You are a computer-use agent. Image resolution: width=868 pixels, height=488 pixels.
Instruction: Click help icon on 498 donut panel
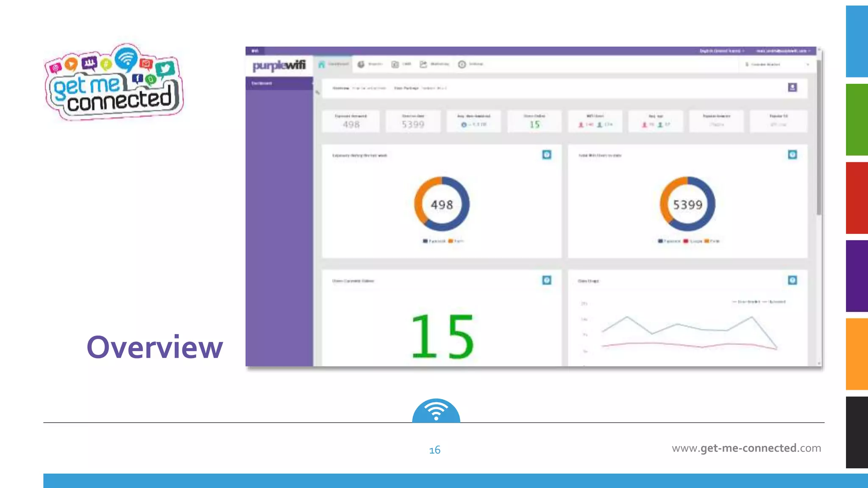(547, 155)
